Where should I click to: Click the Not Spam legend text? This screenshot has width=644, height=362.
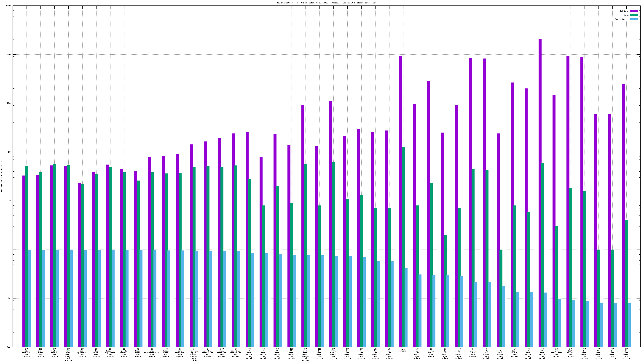pos(624,11)
